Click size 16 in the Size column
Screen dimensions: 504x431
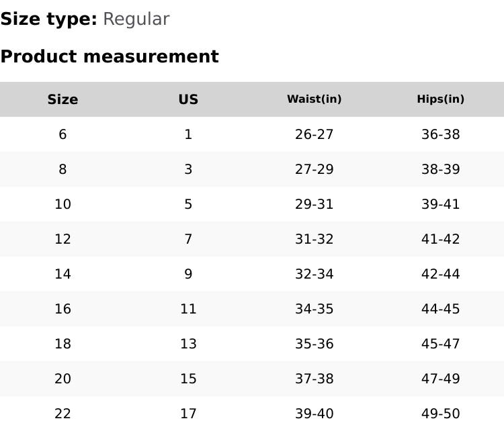point(62,309)
